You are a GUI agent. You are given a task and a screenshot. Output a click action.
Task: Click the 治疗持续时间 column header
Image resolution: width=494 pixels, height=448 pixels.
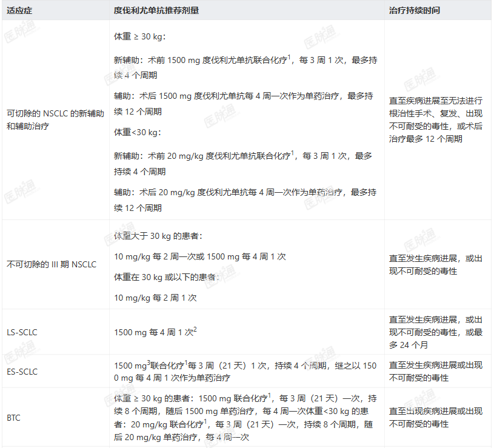click(x=414, y=10)
